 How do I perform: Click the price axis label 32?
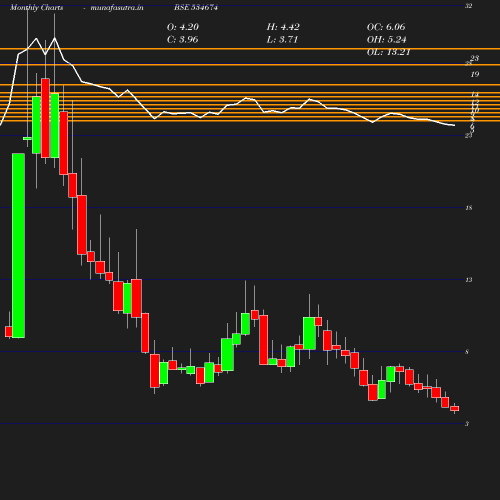tap(469, 6)
